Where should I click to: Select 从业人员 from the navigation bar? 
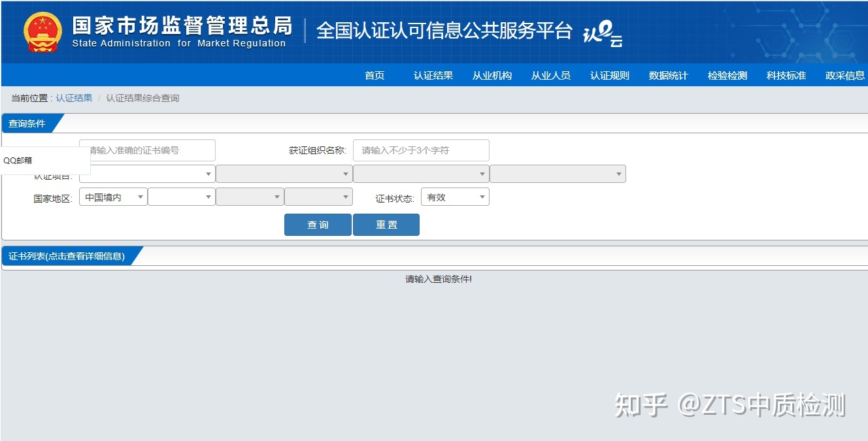(x=551, y=76)
